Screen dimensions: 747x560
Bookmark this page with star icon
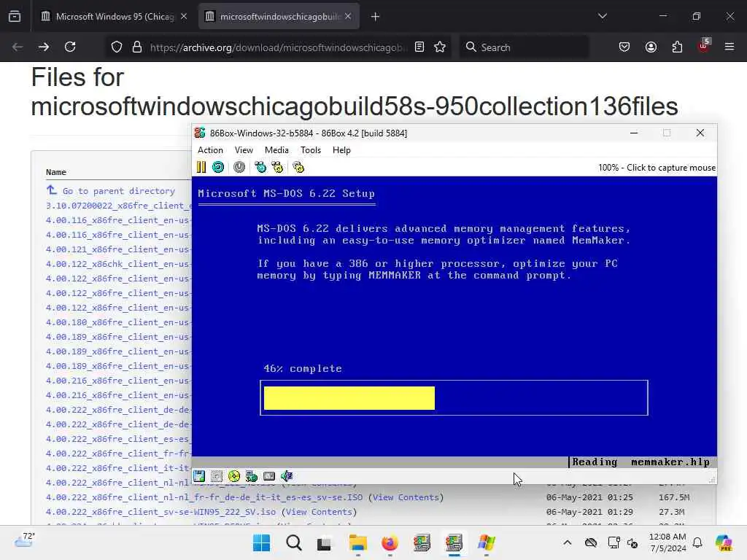pyautogui.click(x=440, y=47)
